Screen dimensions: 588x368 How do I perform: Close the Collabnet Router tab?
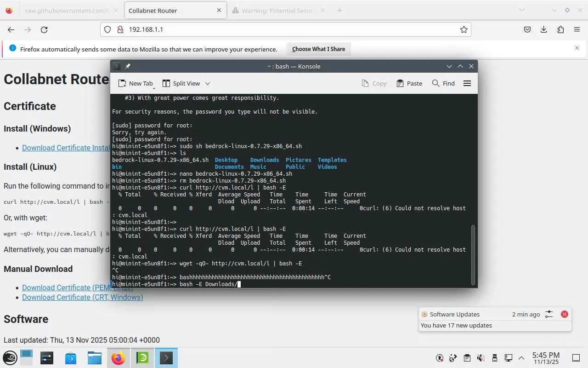(x=219, y=10)
